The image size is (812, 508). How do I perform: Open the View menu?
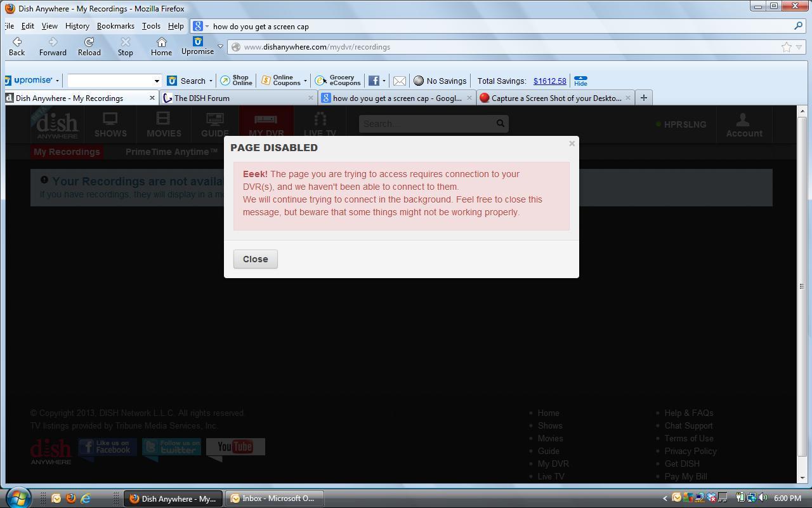pyautogui.click(x=49, y=26)
